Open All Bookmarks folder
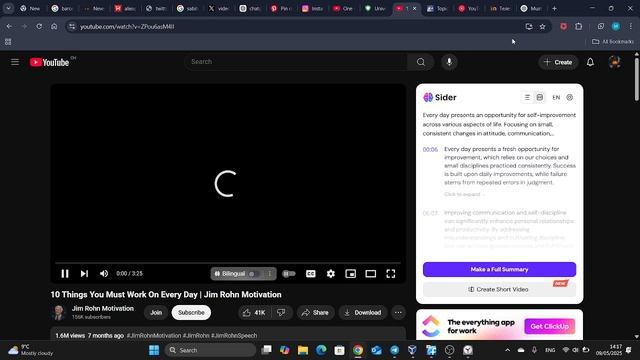Screen dimensions: 640x360 coord(613,41)
